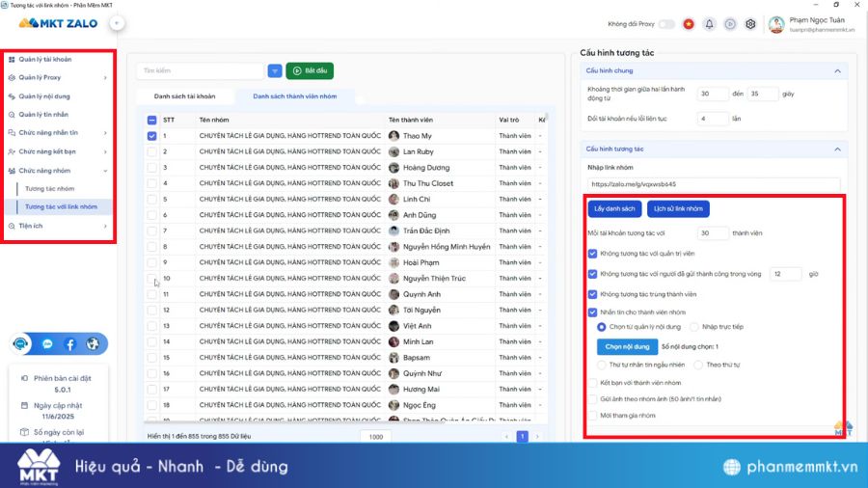Viewport: 868px width, 488px height.
Task: Open the Tương tác nhóm submenu item
Action: pos(49,189)
